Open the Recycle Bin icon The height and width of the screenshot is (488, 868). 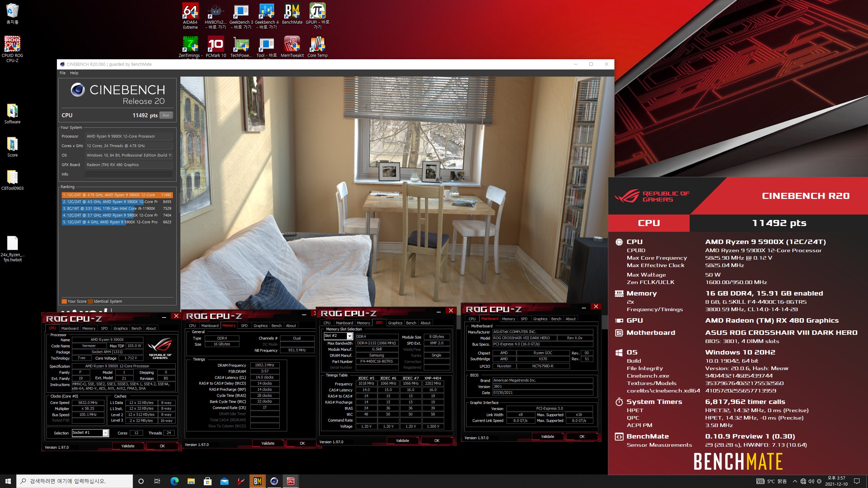13,14
